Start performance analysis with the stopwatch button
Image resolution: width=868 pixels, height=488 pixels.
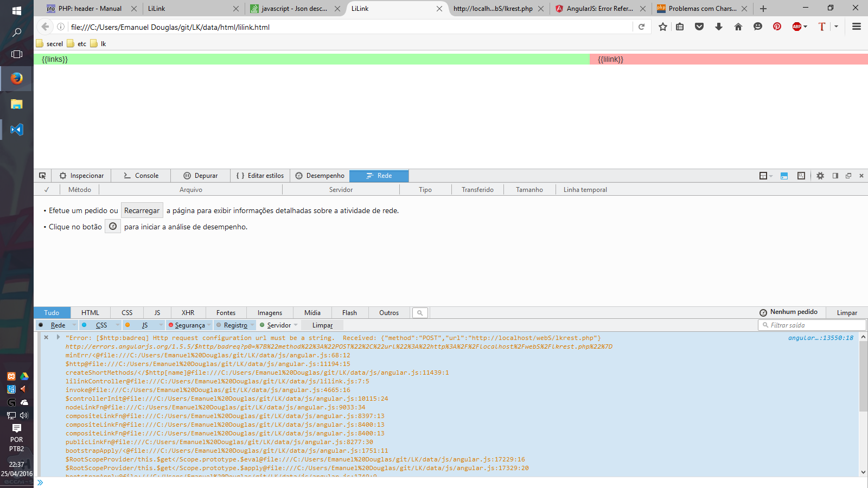(x=113, y=226)
